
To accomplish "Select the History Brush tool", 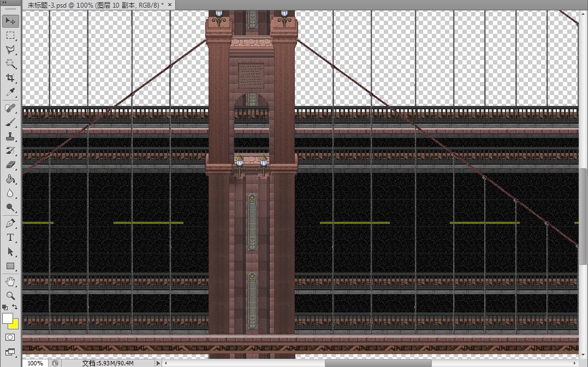I will [10, 151].
